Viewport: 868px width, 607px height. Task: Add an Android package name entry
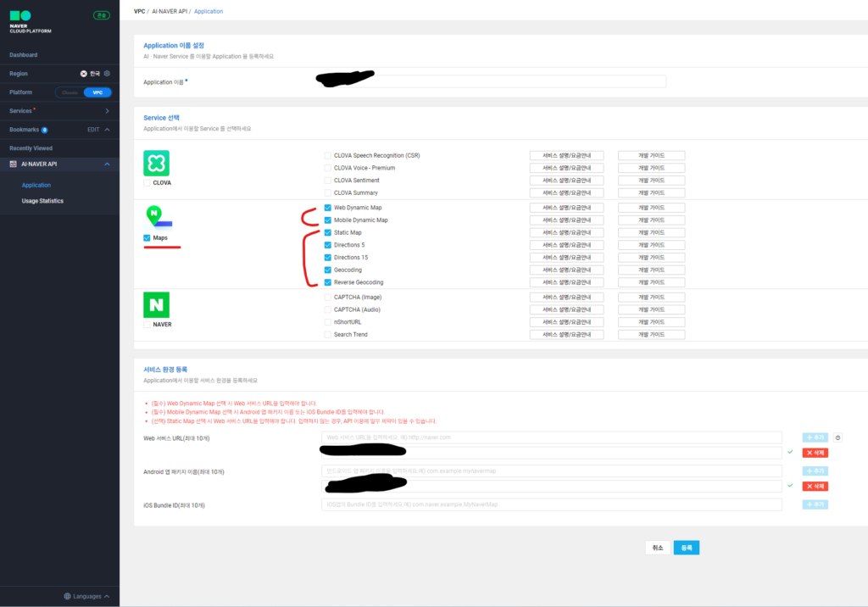tap(815, 471)
